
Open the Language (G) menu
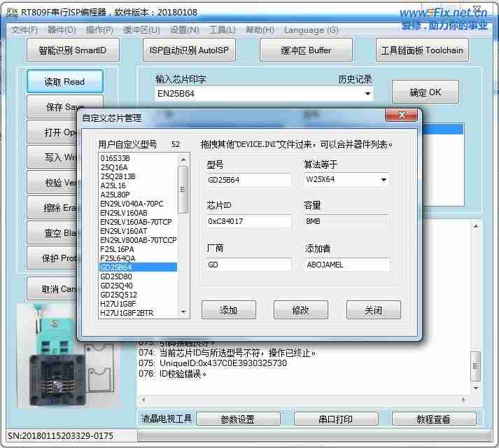pyautogui.click(x=311, y=30)
